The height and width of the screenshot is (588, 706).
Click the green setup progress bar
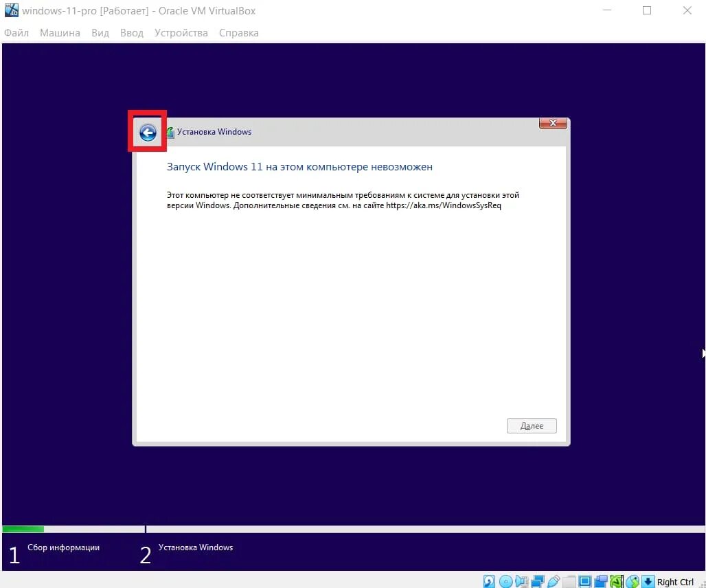point(23,529)
